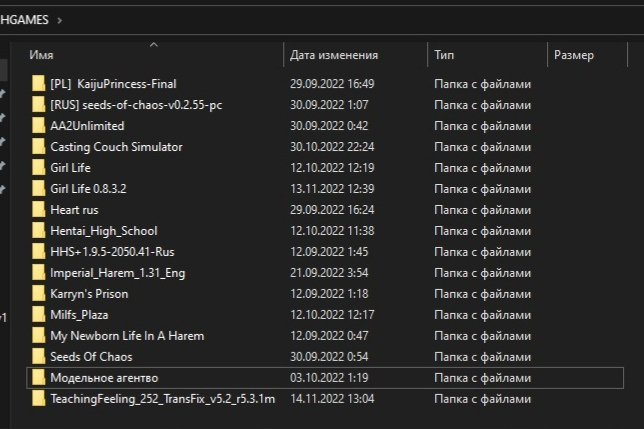Viewport: 644px width, 429px height.
Task: Expand the chevron after HGAMES breadcrumb
Action: point(60,20)
